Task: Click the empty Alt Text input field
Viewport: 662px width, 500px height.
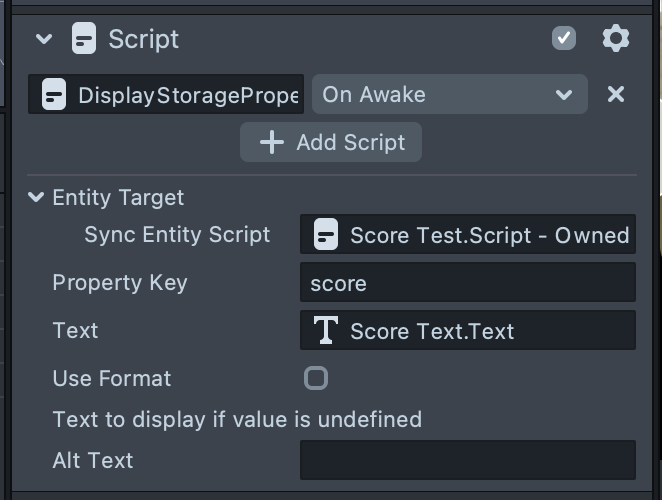Action: click(x=467, y=460)
